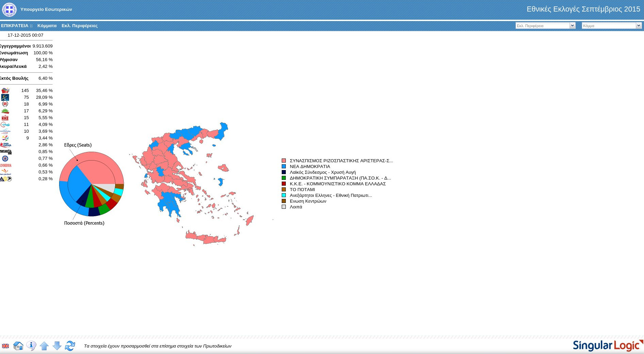Image resolution: width=644 pixels, height=354 pixels.
Task: Open the Εκλ. Περιφέρεια dropdown
Action: [545, 25]
